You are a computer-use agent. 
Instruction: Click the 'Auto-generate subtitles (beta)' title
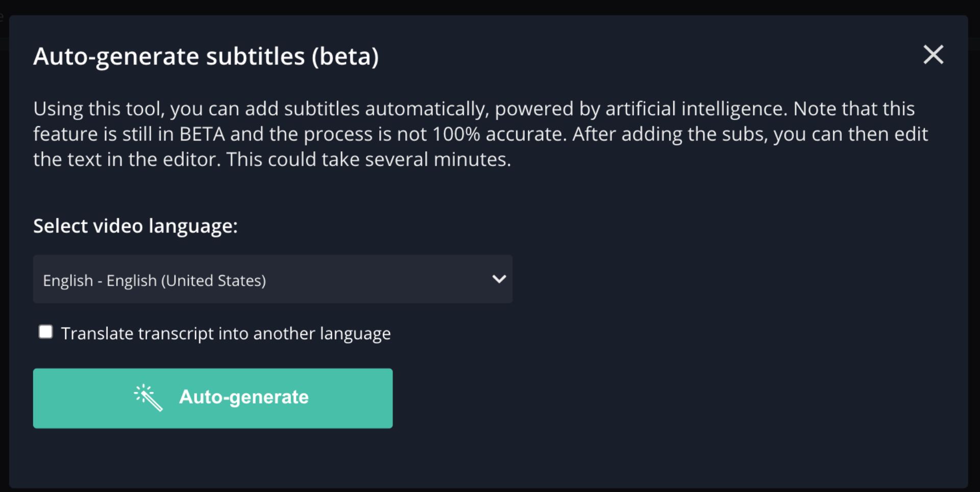coord(206,56)
